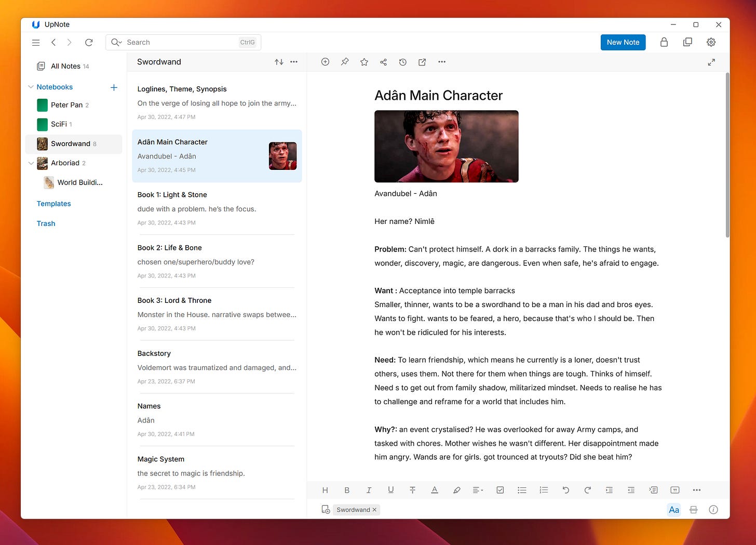Insert a block quote

coord(675,490)
